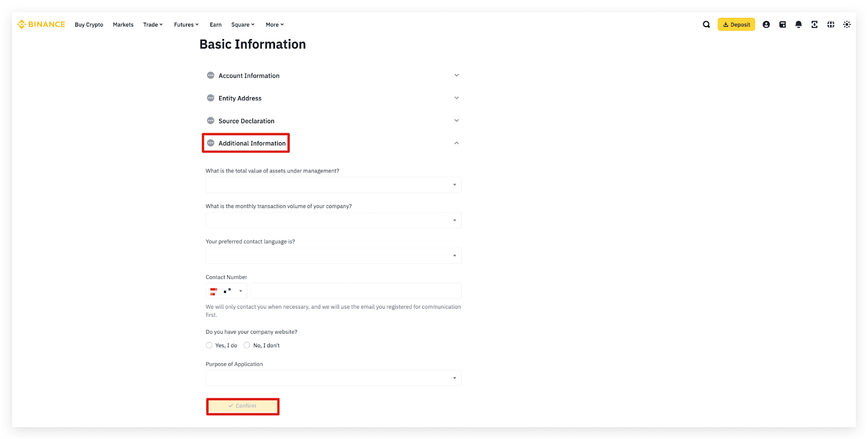Click the Entity Address section title

click(240, 99)
